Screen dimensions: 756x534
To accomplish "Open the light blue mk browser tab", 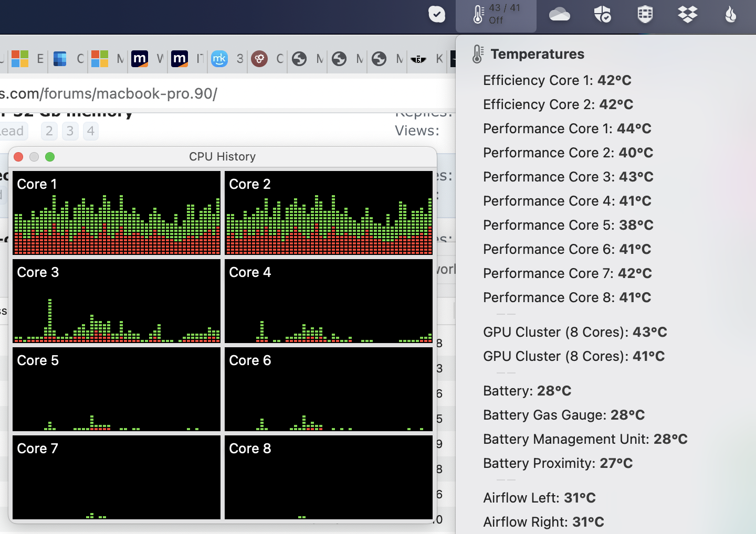I will (228, 59).
